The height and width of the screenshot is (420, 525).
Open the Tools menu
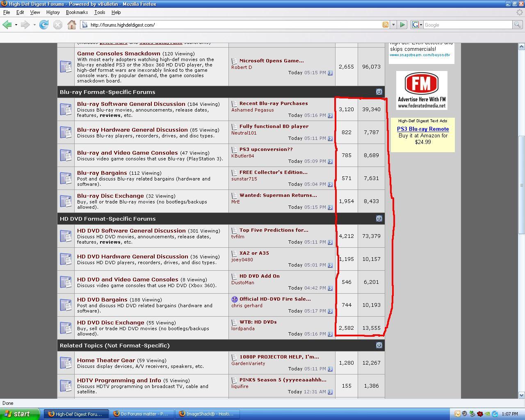pyautogui.click(x=100, y=12)
